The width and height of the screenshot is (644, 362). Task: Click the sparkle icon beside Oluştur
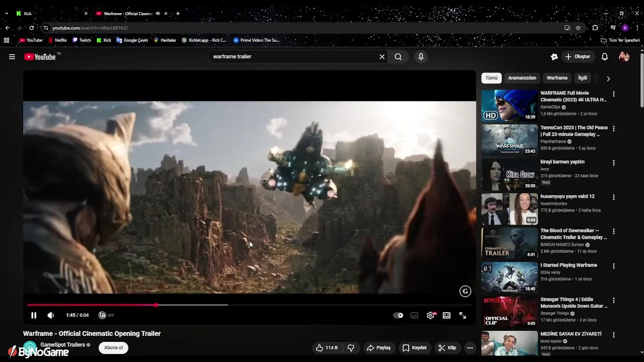point(554,57)
